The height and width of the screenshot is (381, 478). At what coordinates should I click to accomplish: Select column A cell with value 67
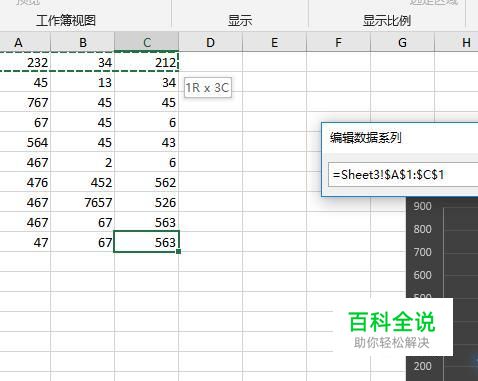pos(25,122)
